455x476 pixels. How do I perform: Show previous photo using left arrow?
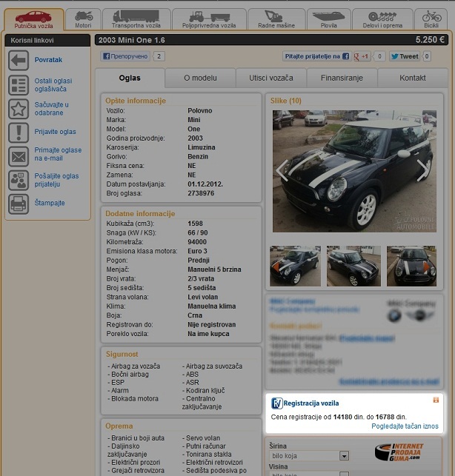[x=282, y=170]
